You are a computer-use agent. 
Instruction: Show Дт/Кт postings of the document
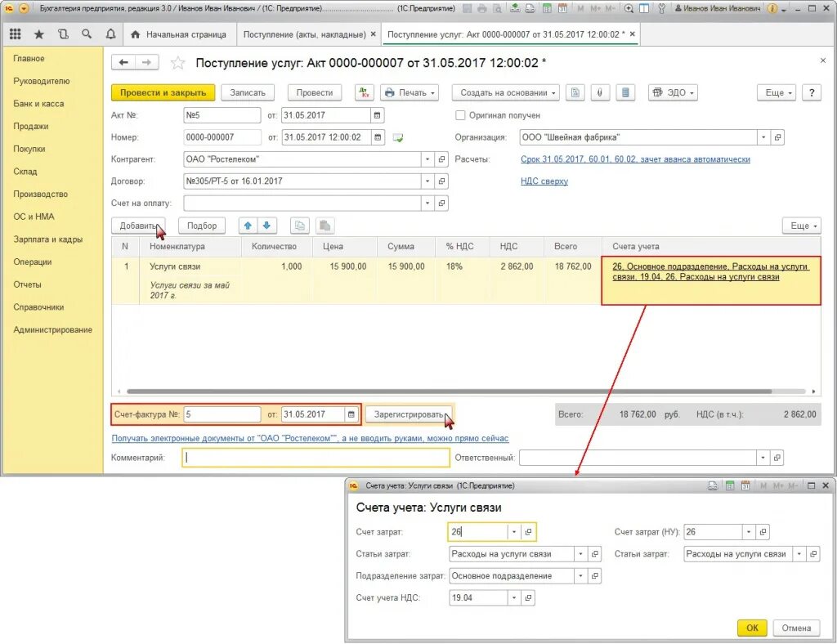coord(365,92)
